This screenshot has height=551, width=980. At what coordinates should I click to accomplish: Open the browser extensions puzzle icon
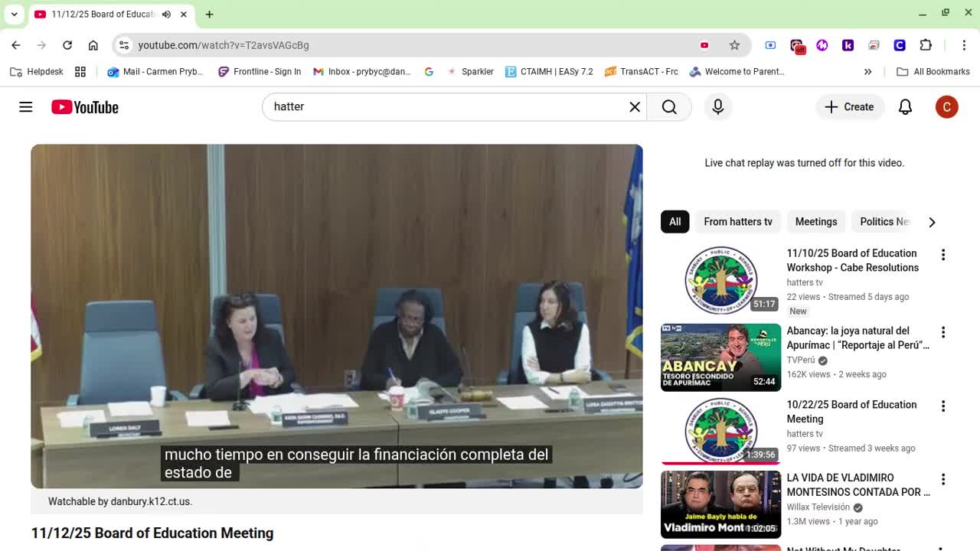926,45
